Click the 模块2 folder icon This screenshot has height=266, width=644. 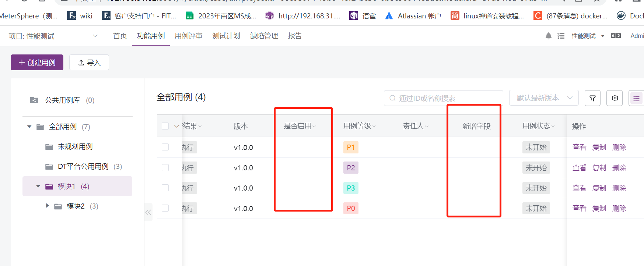(x=58, y=206)
